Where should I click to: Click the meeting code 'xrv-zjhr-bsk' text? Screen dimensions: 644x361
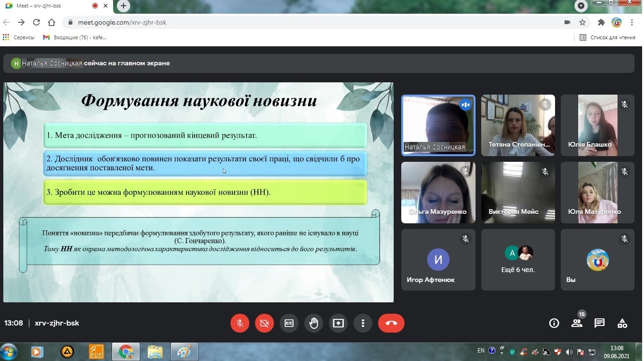click(x=57, y=323)
